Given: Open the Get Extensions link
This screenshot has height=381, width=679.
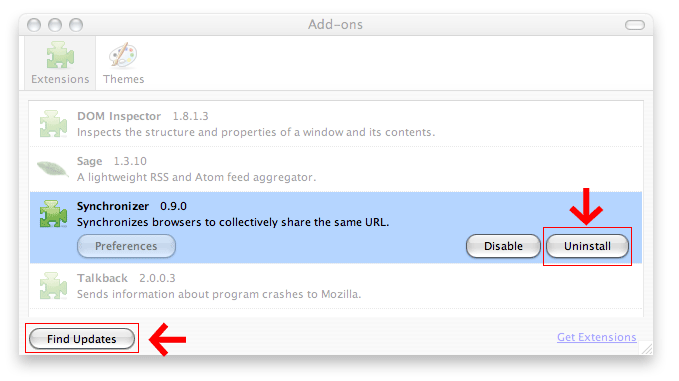Looking at the screenshot, I should (x=597, y=337).
